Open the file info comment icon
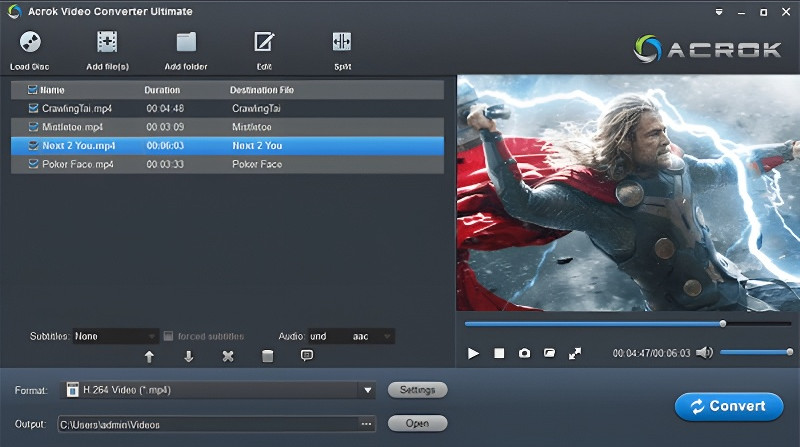Image resolution: width=800 pixels, height=447 pixels. click(x=307, y=355)
